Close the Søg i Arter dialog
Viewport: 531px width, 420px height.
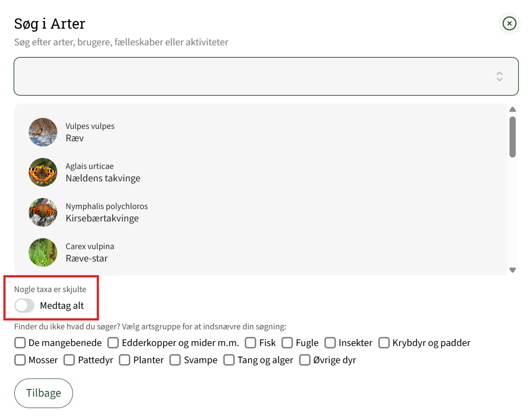coord(510,23)
